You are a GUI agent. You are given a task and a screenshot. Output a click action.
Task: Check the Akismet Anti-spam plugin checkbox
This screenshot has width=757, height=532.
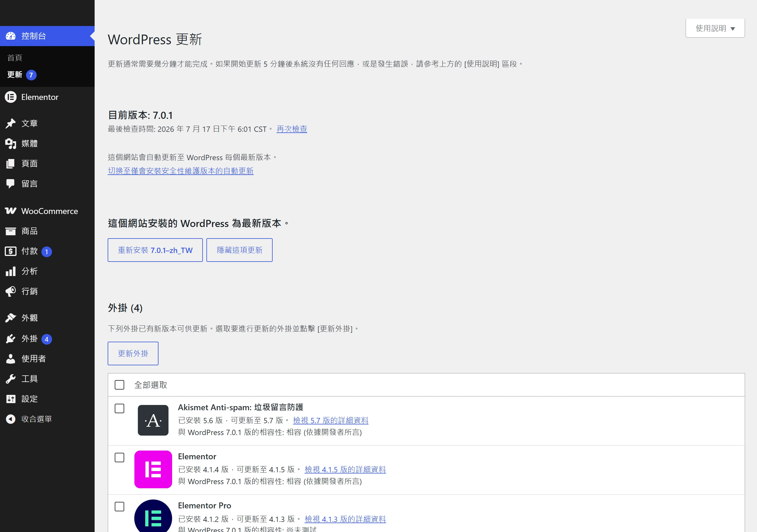tap(119, 408)
